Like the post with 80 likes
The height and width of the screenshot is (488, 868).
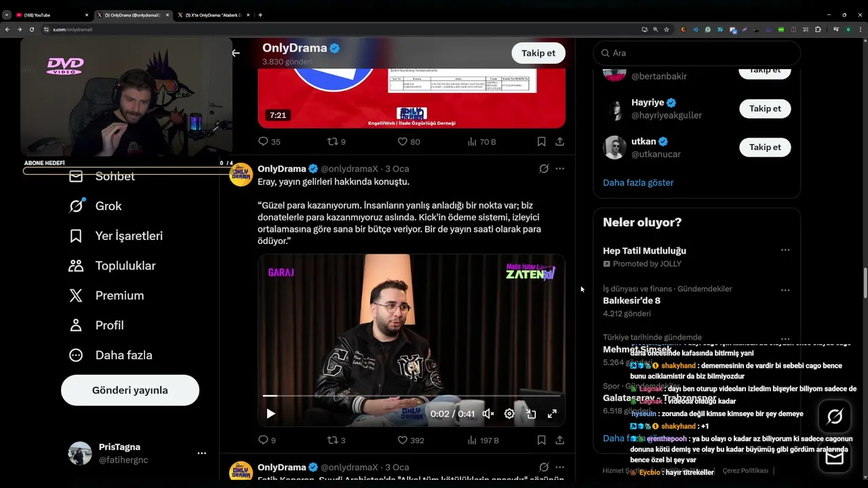(402, 142)
